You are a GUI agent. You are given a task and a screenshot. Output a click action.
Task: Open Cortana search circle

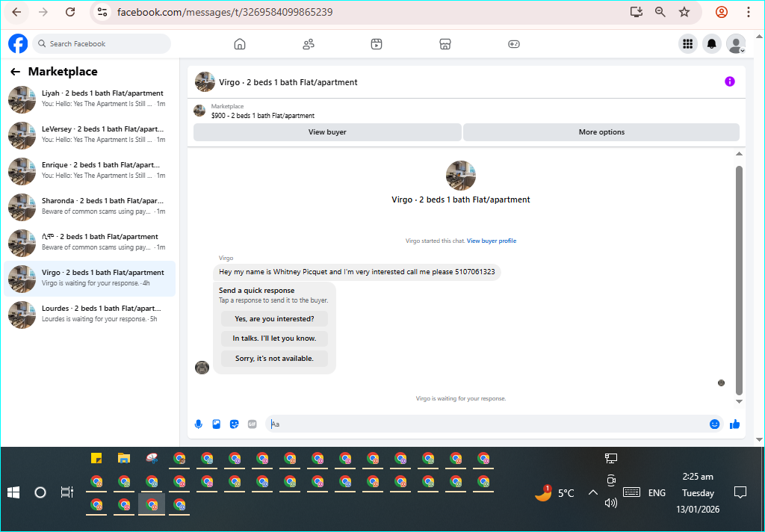[x=40, y=492]
